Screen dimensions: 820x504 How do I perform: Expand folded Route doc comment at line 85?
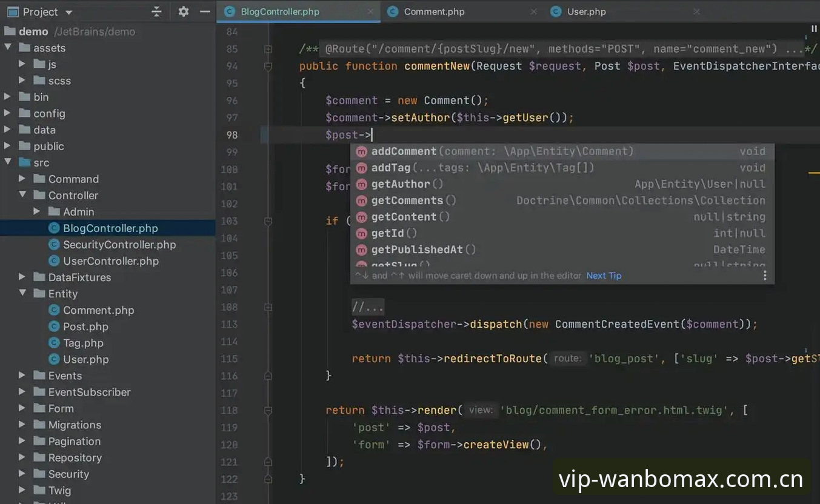[268, 48]
